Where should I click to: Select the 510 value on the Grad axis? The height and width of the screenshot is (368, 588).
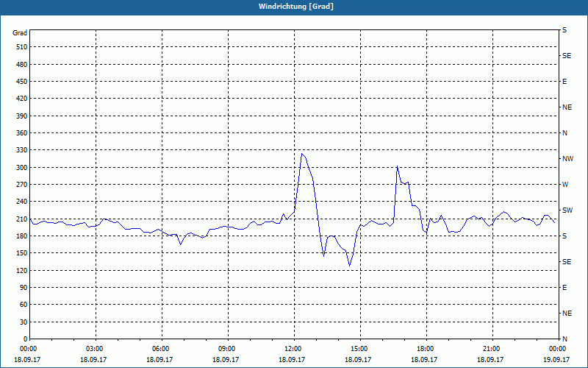(22, 47)
